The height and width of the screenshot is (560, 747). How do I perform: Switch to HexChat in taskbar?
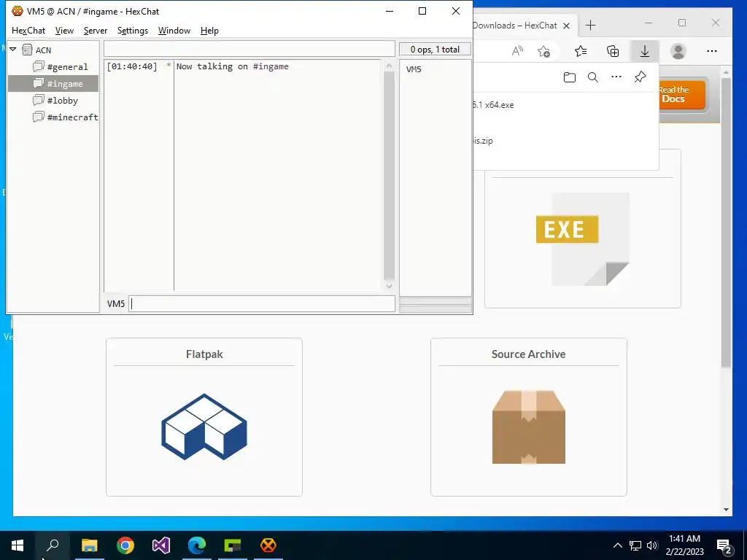(x=268, y=545)
